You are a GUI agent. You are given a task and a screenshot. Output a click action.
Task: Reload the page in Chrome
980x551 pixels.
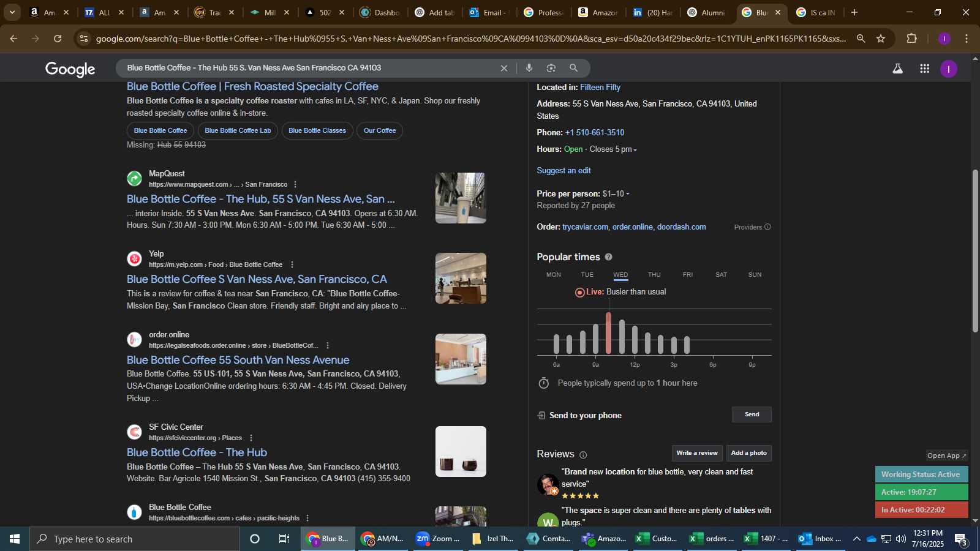click(58, 39)
